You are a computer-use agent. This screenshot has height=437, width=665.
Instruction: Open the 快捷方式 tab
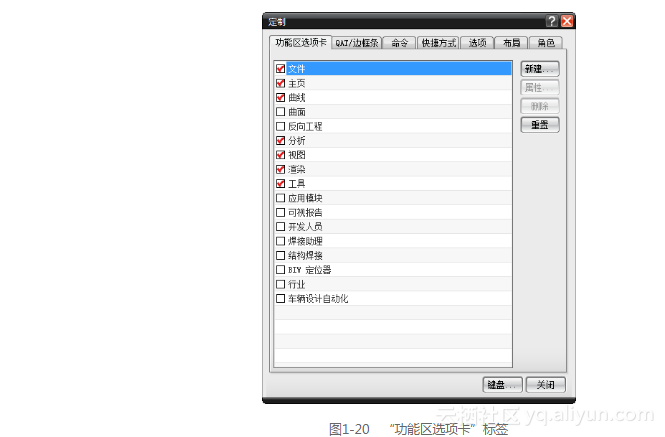point(439,43)
